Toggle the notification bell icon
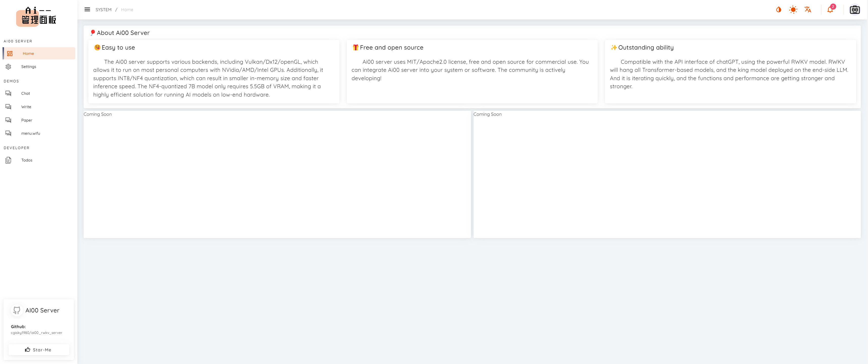The width and height of the screenshot is (868, 364). pyautogui.click(x=830, y=9)
